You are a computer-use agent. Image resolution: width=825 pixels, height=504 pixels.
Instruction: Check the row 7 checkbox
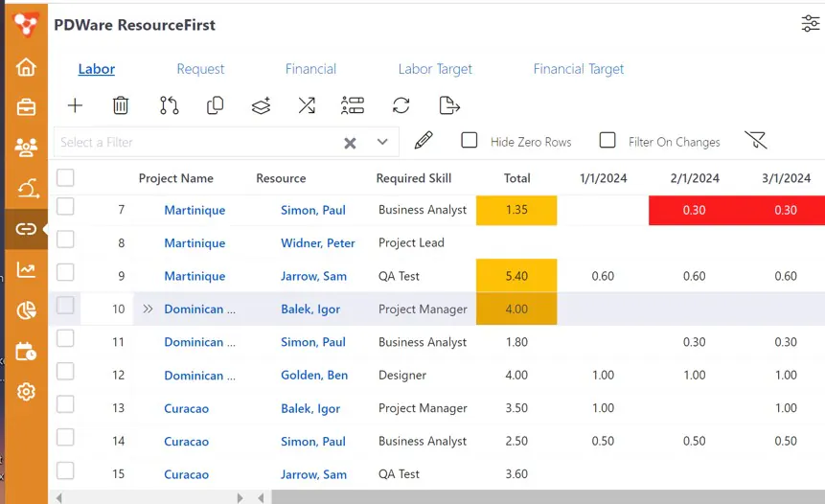[65, 207]
